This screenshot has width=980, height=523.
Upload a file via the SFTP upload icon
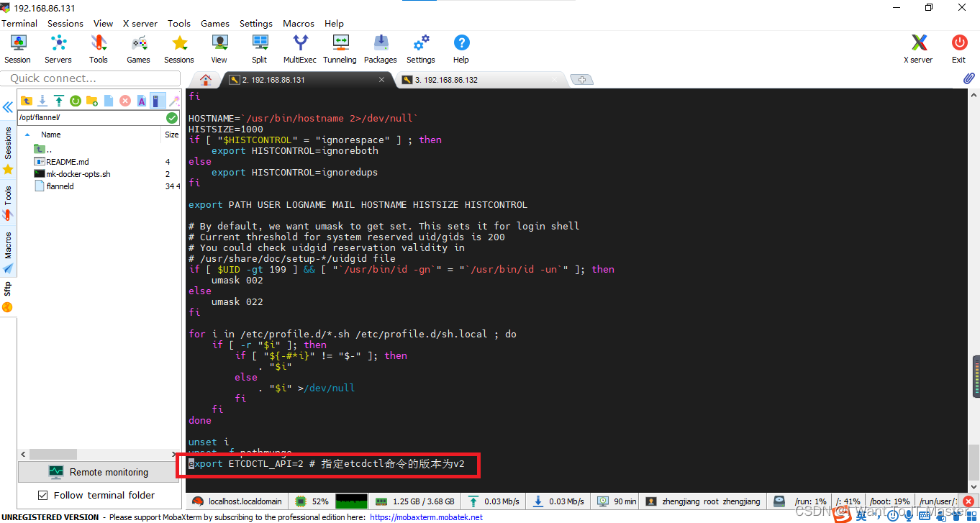[60, 101]
